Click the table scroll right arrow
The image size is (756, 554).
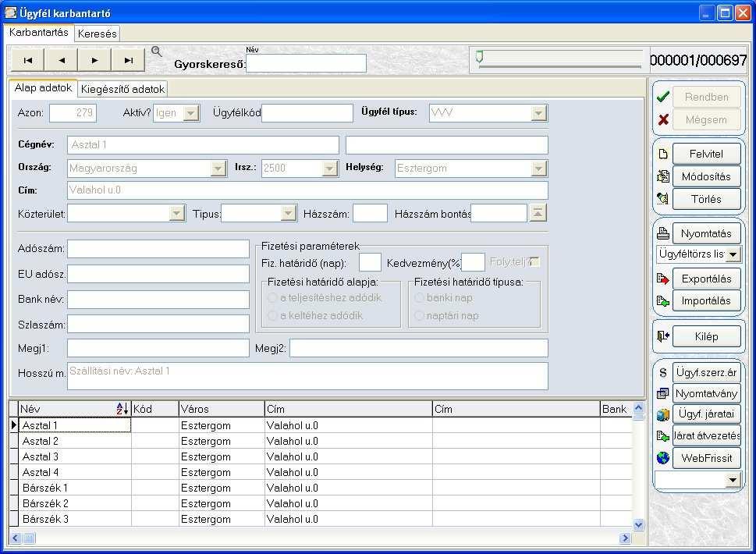click(x=625, y=538)
